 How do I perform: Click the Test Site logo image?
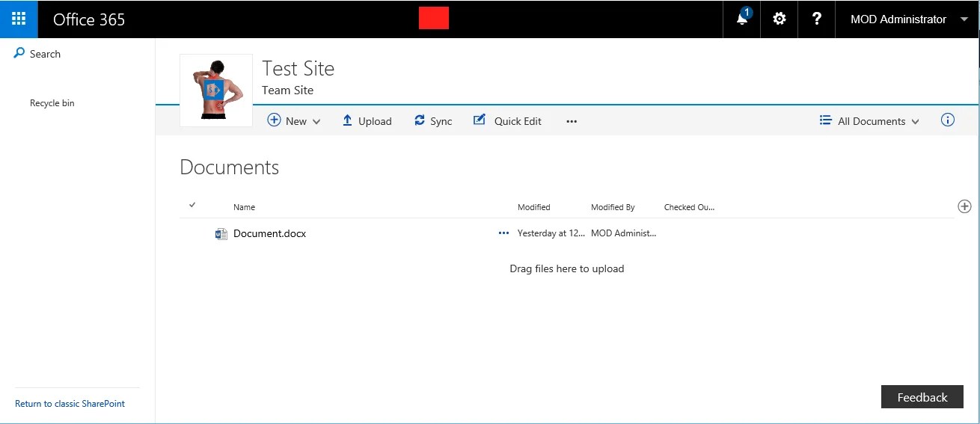(x=216, y=90)
